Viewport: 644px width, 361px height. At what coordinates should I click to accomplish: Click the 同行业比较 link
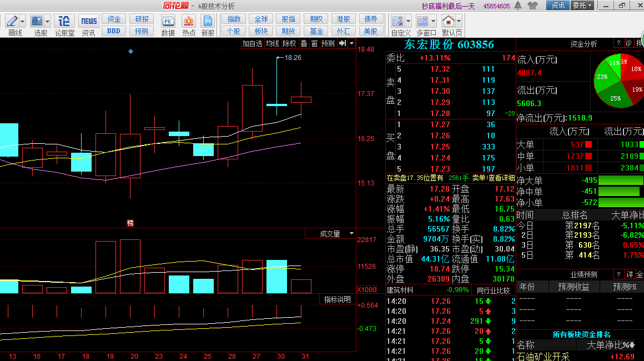pos(493,290)
